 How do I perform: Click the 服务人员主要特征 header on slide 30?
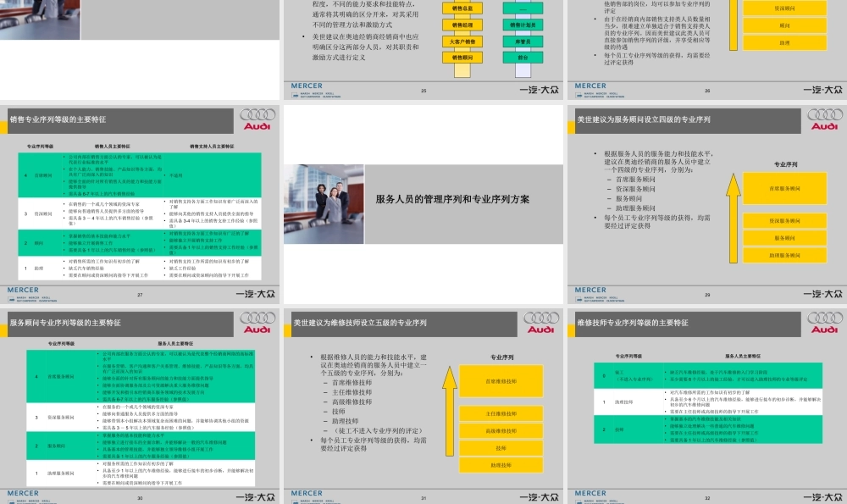click(175, 344)
